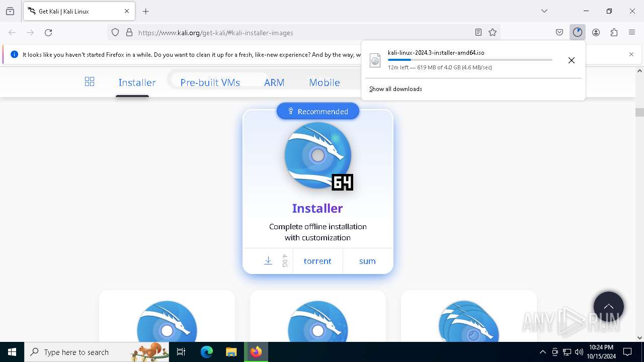Open Firefox account icon
This screenshot has width=644, height=362.
point(596,33)
